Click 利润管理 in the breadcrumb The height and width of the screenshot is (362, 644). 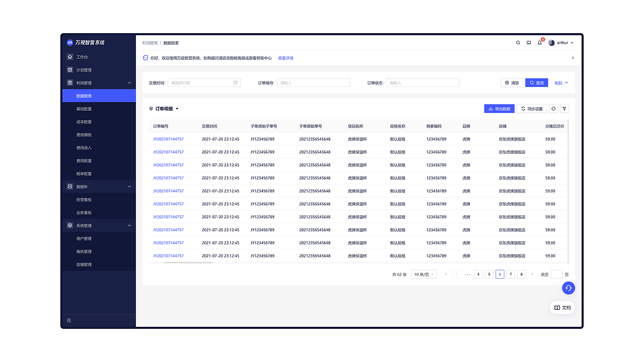pos(150,43)
